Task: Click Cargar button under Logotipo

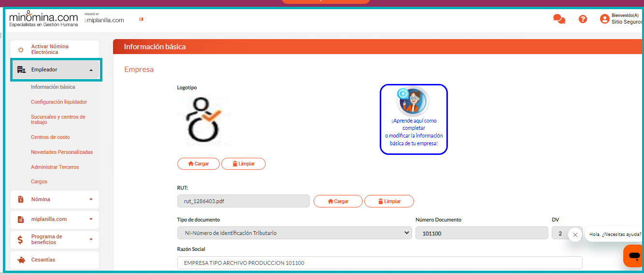Action: tap(199, 164)
